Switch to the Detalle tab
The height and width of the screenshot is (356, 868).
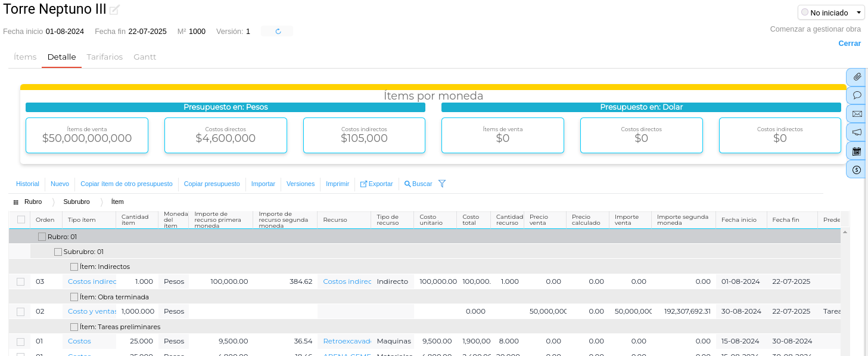pyautogui.click(x=61, y=57)
